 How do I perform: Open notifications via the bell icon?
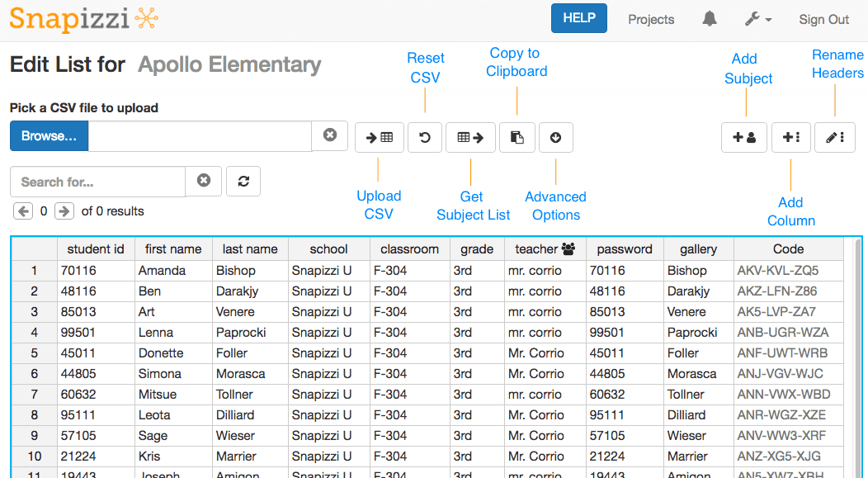click(x=709, y=18)
